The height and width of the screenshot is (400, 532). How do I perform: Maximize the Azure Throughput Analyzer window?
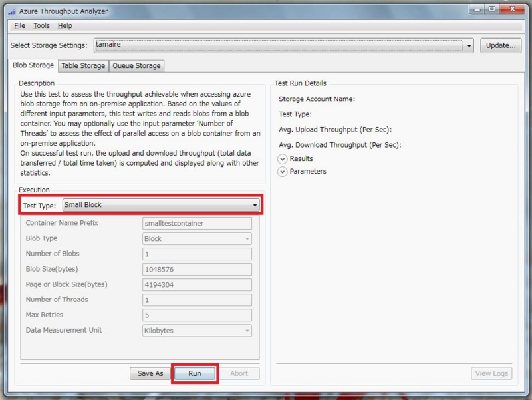492,9
